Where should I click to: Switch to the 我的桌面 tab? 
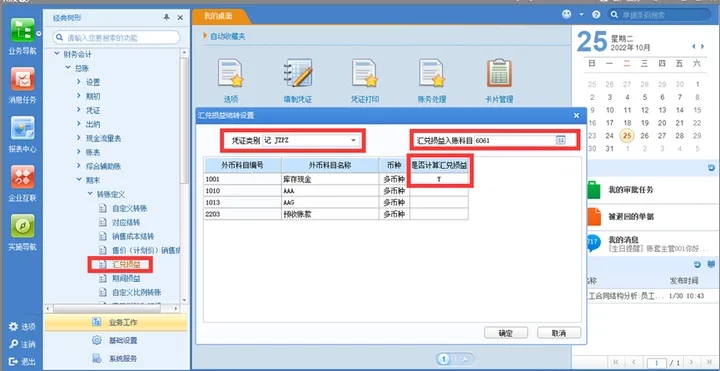click(x=219, y=16)
